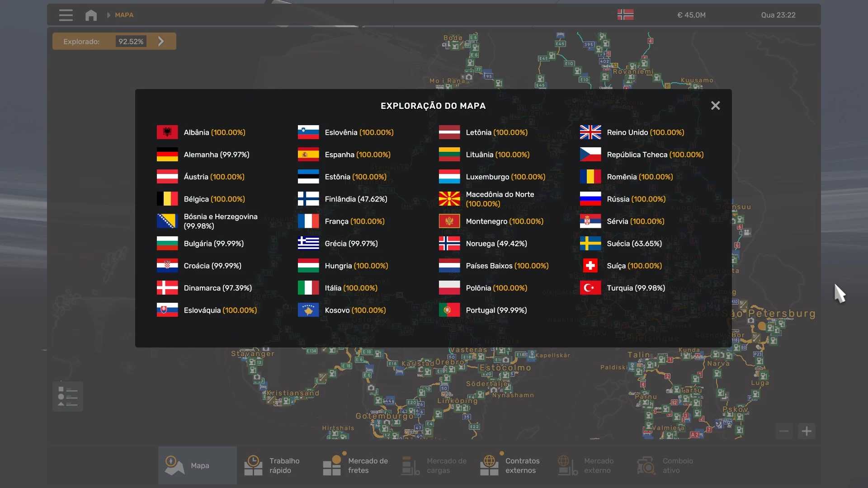Viewport: 868px width, 488px height.
Task: Switch to the Mapa tab
Action: pos(197,465)
